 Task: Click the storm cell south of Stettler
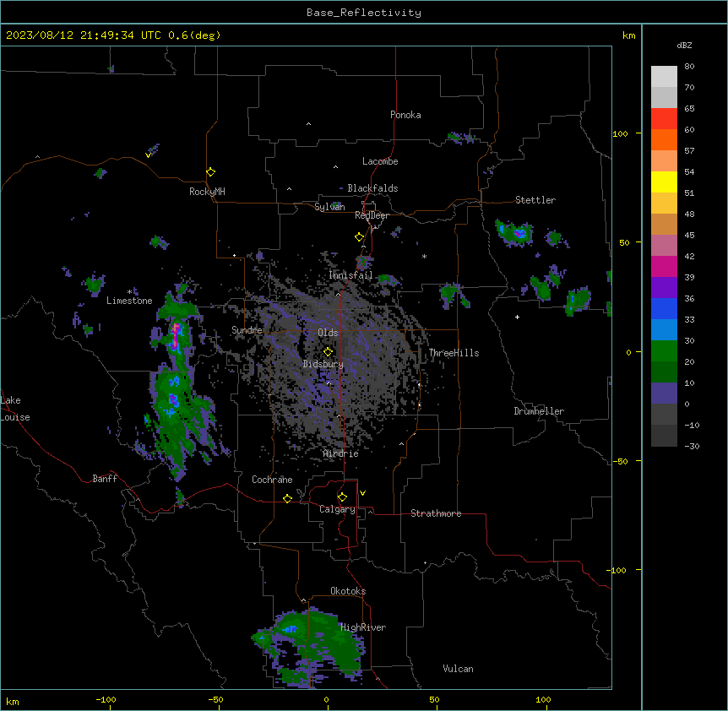pos(514,233)
